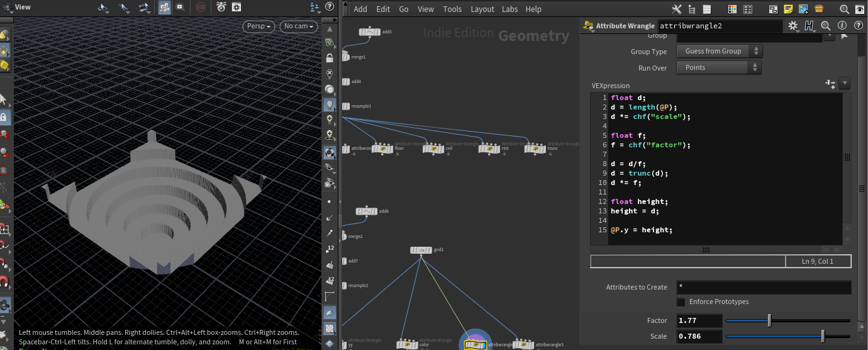Select the add6 node

[367, 212]
